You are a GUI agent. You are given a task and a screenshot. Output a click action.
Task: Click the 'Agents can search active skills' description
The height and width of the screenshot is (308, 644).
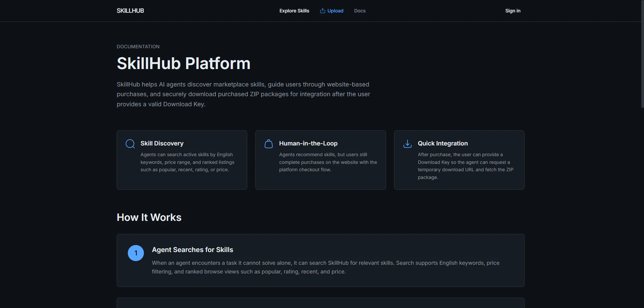coord(187,162)
